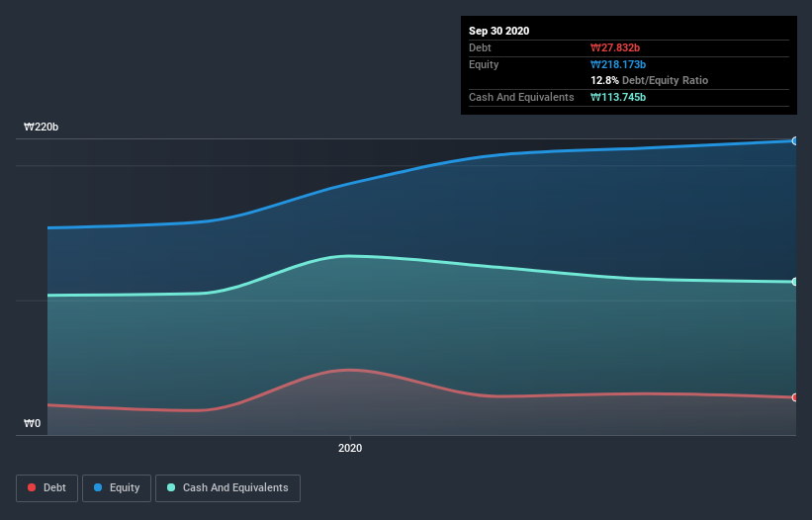Click the ₩27.832b debt value
Screen dimensions: 812x520
point(615,47)
